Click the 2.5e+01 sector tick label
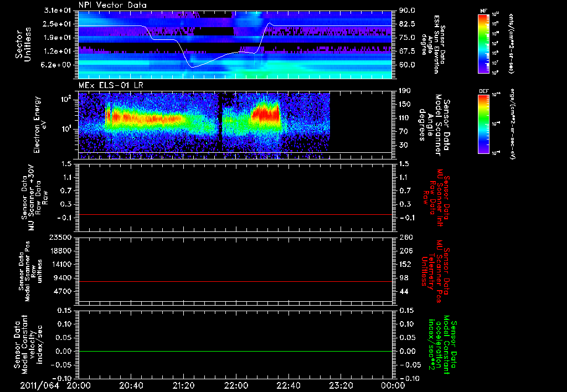The width and height of the screenshot is (567, 392). click(58, 24)
